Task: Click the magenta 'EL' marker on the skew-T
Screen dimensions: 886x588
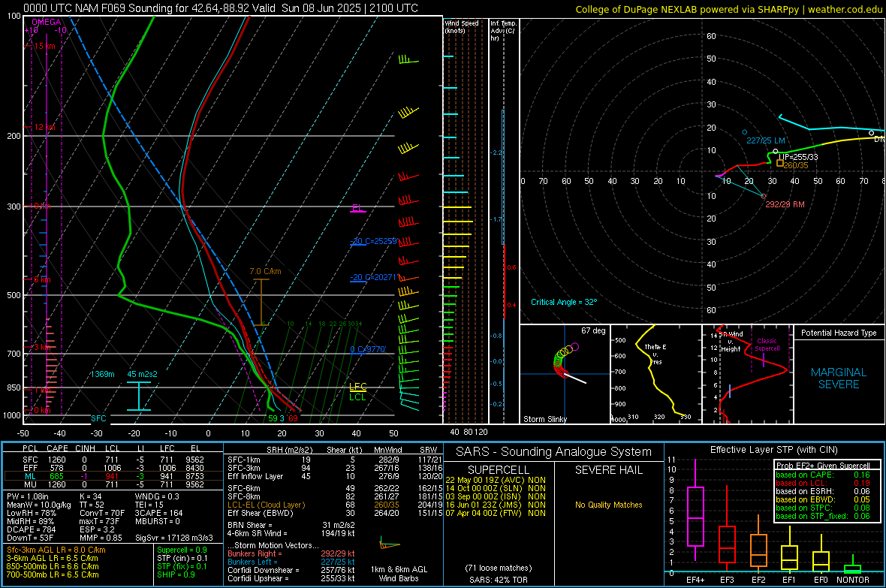Action: (357, 208)
